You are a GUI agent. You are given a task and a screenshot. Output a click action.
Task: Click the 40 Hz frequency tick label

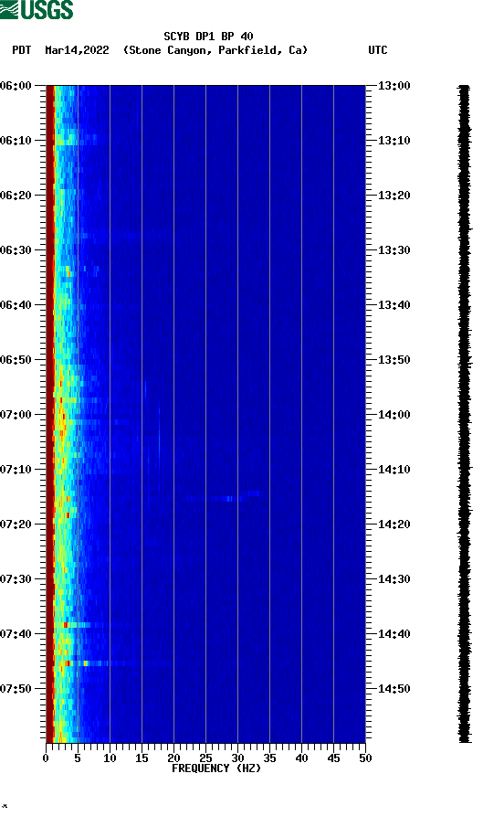pos(301,758)
